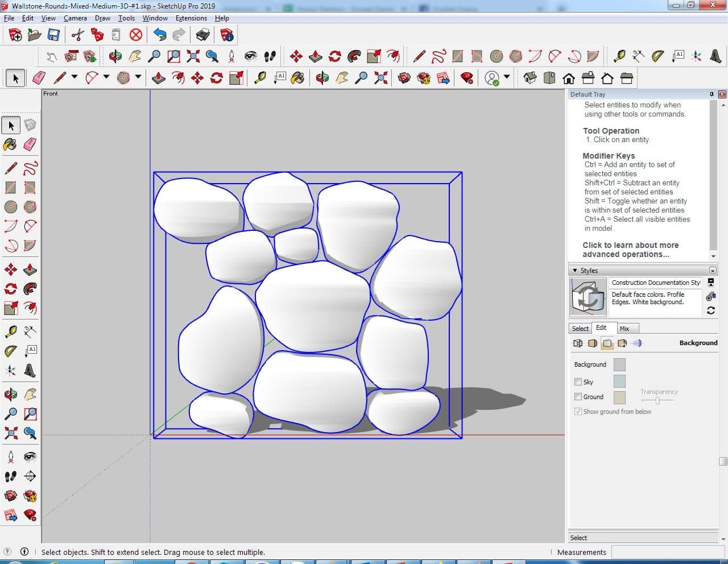Click the Undo arrow icon
The width and height of the screenshot is (728, 564).
point(160,35)
